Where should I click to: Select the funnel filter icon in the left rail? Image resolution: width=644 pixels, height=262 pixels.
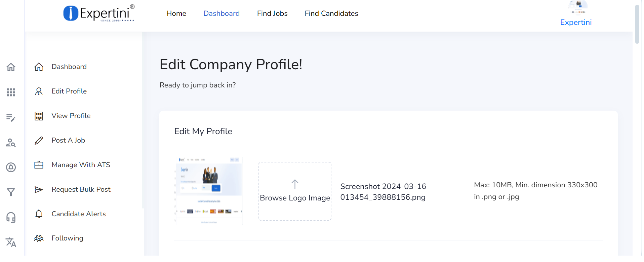[11, 192]
